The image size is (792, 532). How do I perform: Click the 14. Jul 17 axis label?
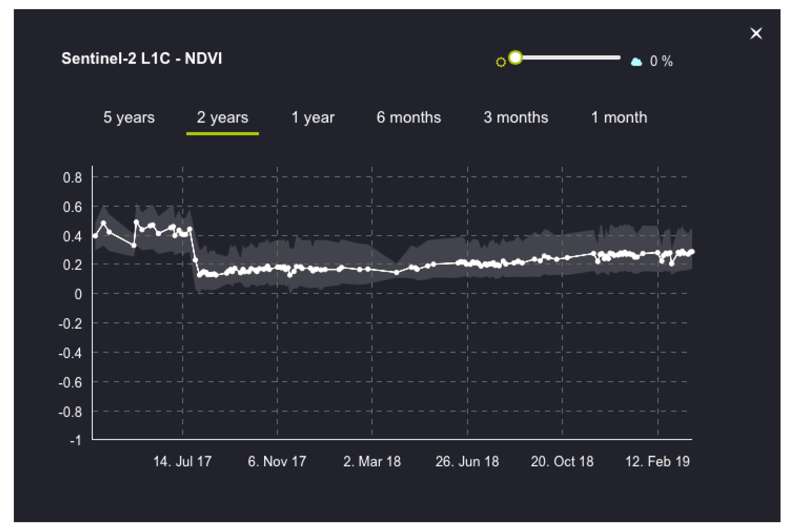click(x=182, y=461)
